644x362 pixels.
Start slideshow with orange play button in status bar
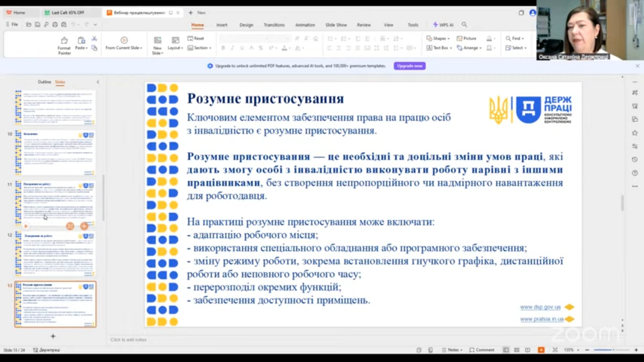pyautogui.click(x=541, y=350)
